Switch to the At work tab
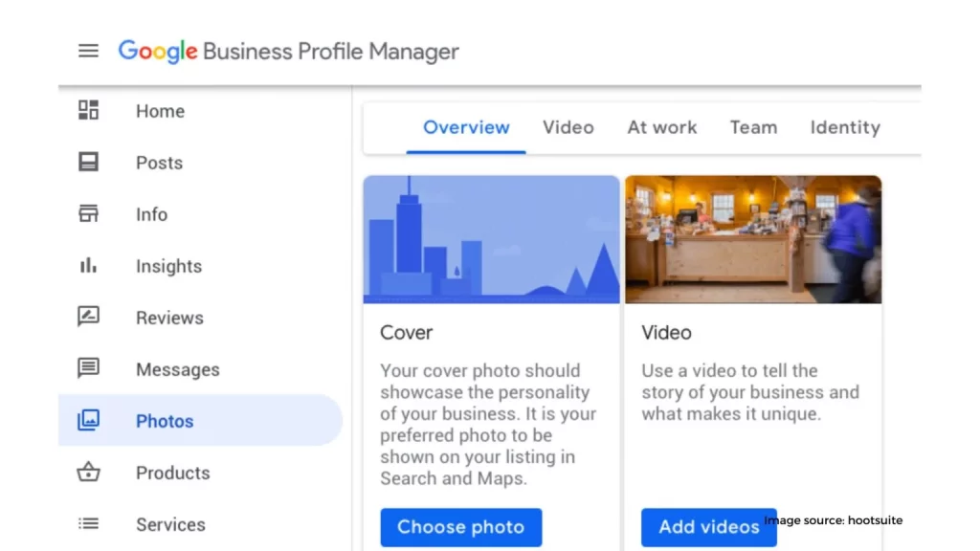980x551 pixels. (662, 127)
